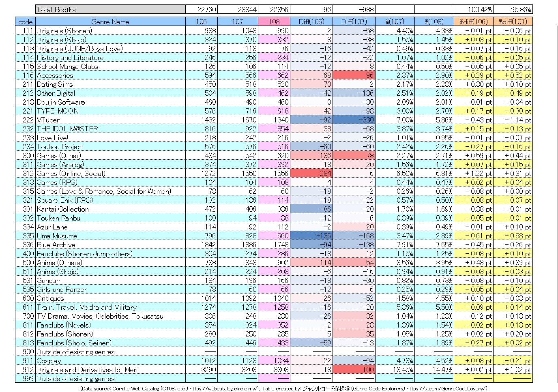Select the Total Booths value 23844
Viewport: 558px width, 392px height.
click(238, 9)
